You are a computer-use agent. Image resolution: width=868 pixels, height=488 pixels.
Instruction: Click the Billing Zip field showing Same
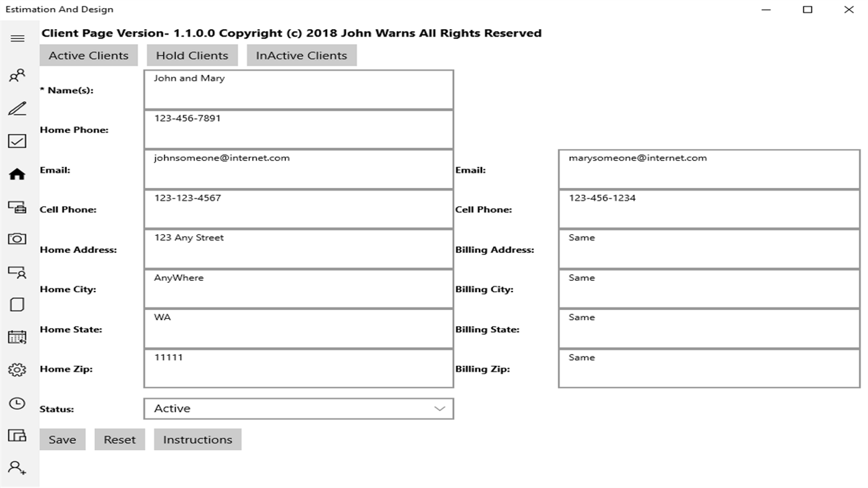pos(709,368)
